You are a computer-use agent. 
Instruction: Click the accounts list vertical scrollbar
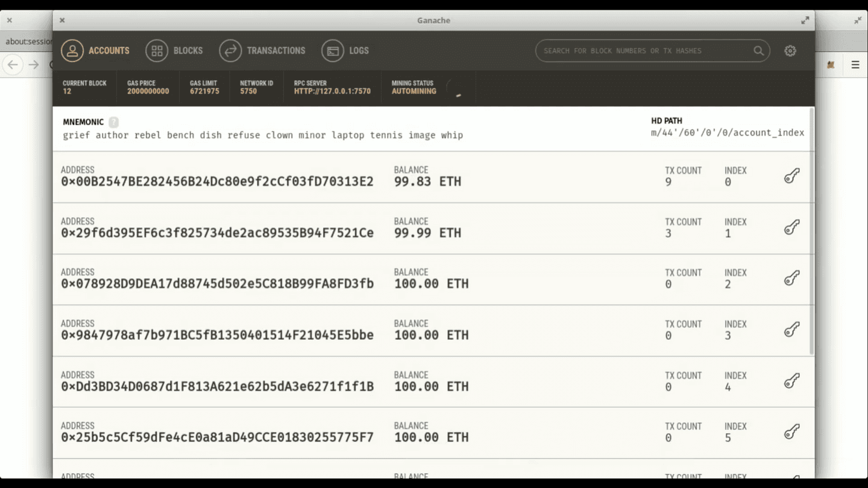coord(811,231)
